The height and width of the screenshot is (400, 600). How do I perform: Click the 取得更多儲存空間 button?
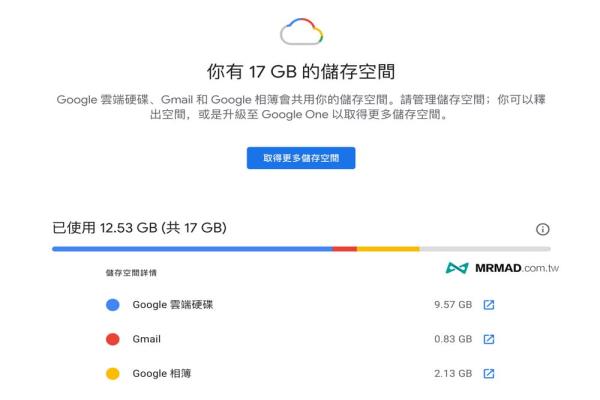click(x=301, y=158)
